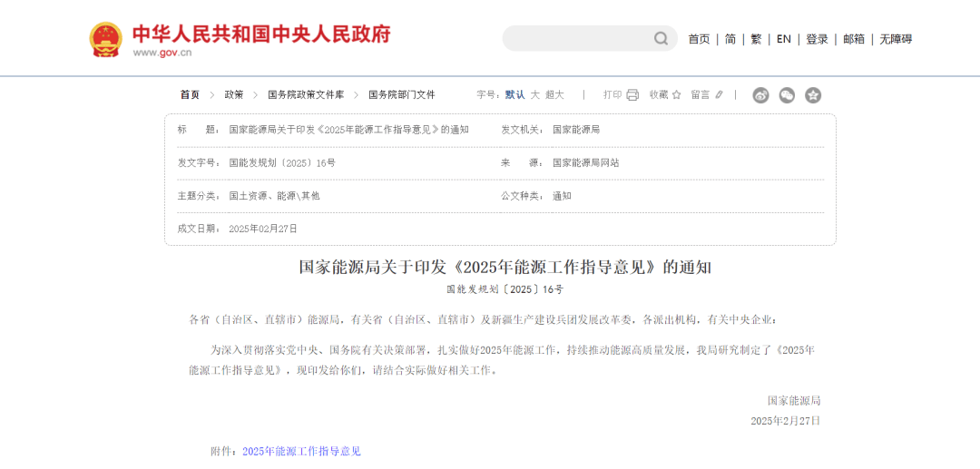Open the 无障碍 accessibility mode
This screenshot has width=980, height=469.
coord(896,39)
